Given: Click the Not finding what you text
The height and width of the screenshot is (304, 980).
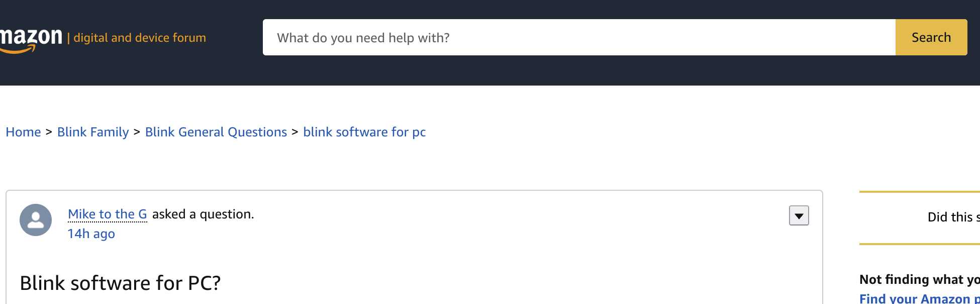Looking at the screenshot, I should point(919,279).
